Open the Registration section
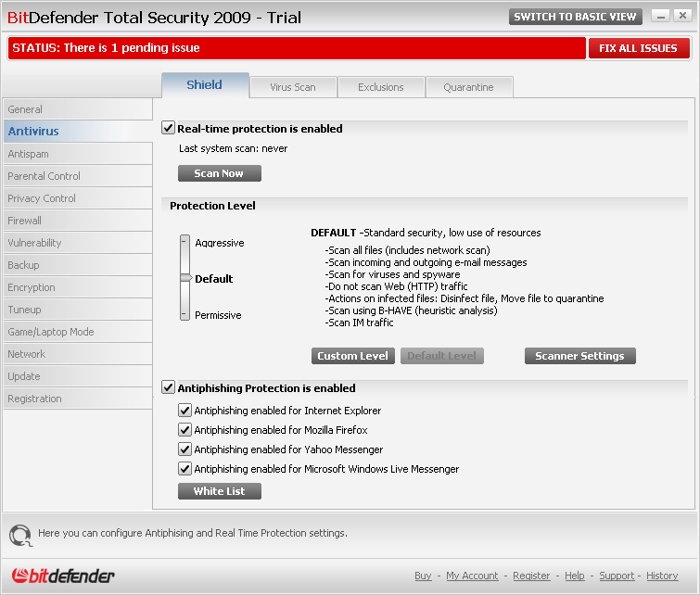Screen dimensions: 700x595 78,399
